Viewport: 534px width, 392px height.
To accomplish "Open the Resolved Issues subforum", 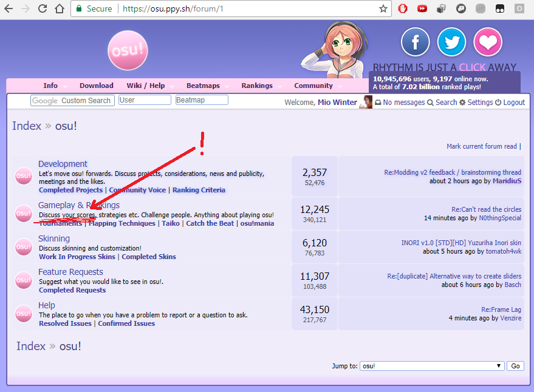I will [x=65, y=323].
